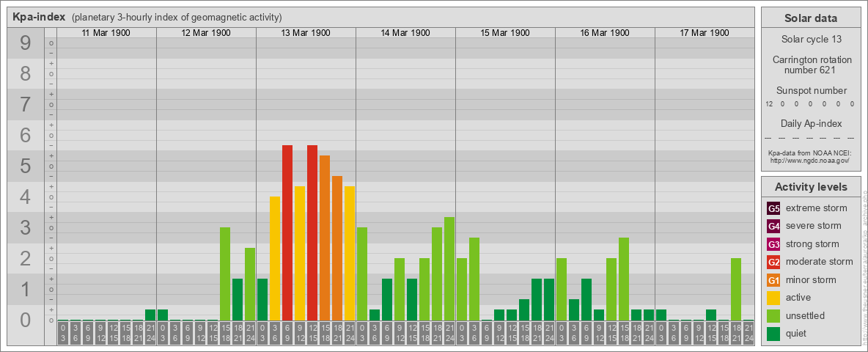The width and height of the screenshot is (868, 352).
Task: Click the orange 13 Mar 18-21 bar
Action: pos(337,249)
